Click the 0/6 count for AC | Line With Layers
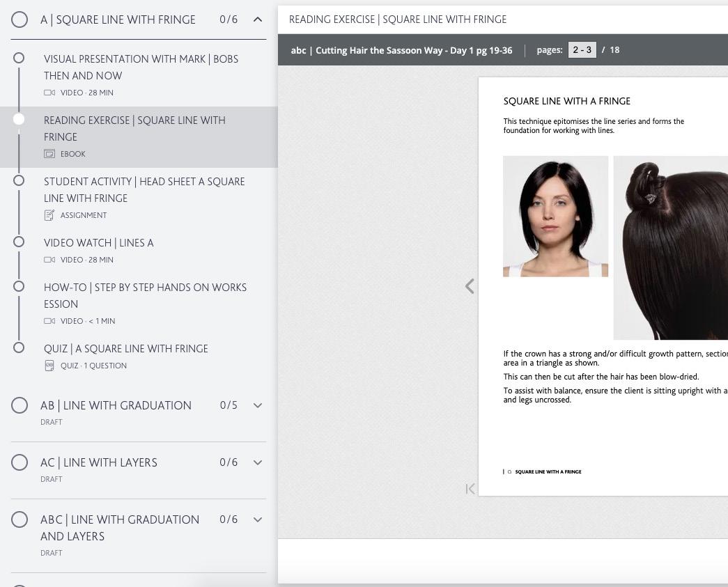Image resolution: width=728 pixels, height=587 pixels. pyautogui.click(x=229, y=462)
